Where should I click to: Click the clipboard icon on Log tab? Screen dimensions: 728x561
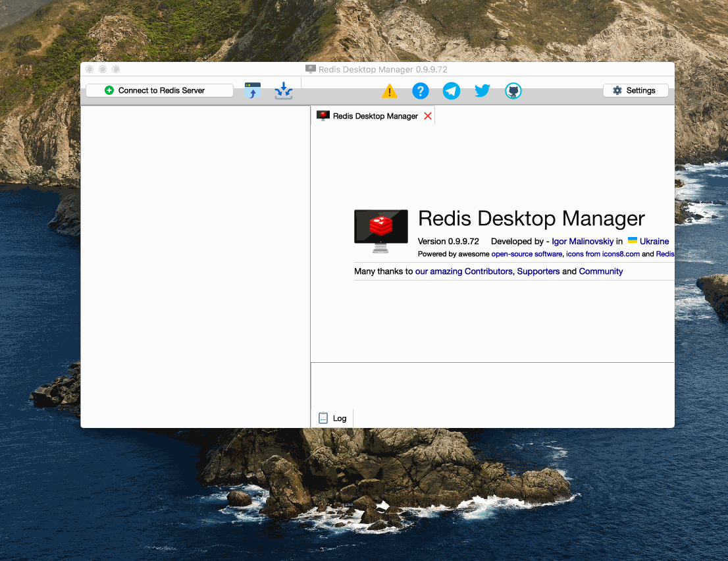tap(323, 418)
